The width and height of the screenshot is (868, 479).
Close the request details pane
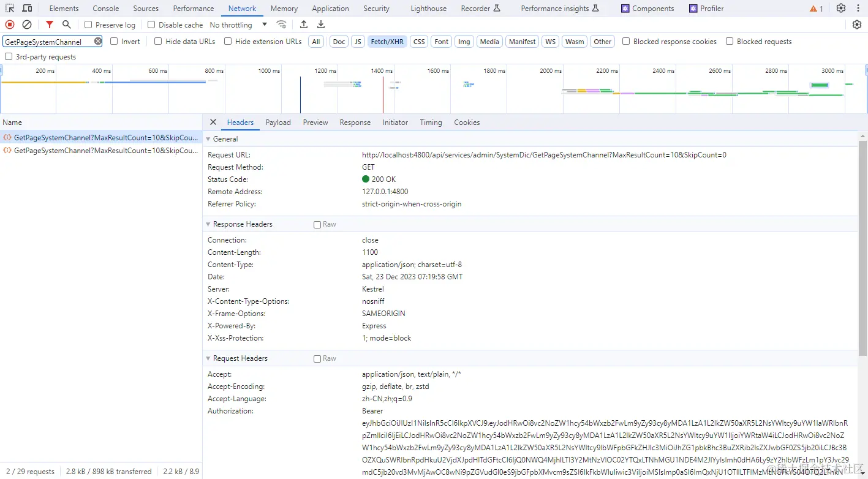coord(213,122)
